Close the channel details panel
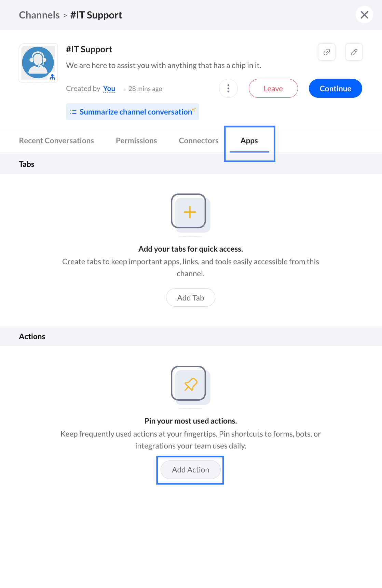The height and width of the screenshot is (588, 382). coord(364,15)
